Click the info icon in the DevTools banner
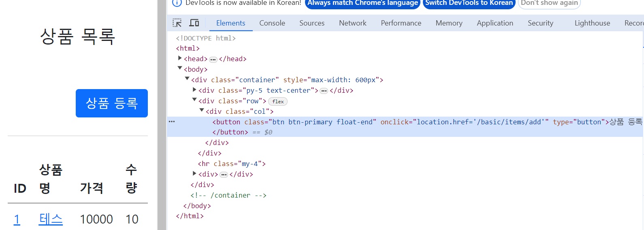This screenshot has height=230, width=644. point(177,3)
